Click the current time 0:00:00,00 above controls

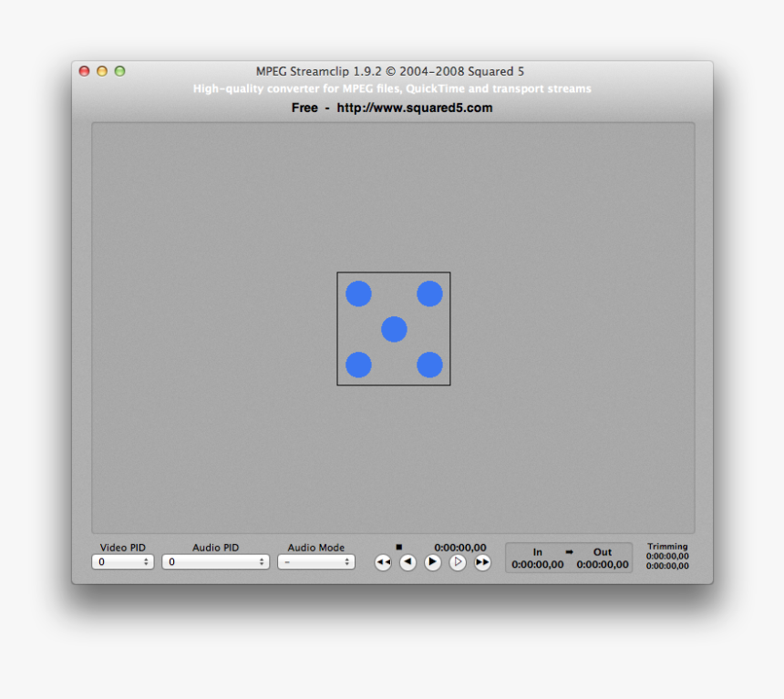[460, 548]
